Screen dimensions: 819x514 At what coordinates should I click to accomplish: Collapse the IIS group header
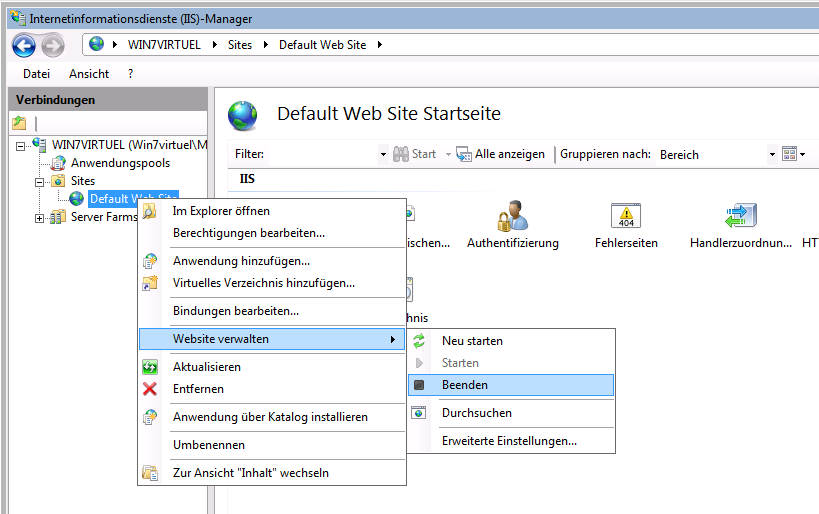click(x=247, y=179)
